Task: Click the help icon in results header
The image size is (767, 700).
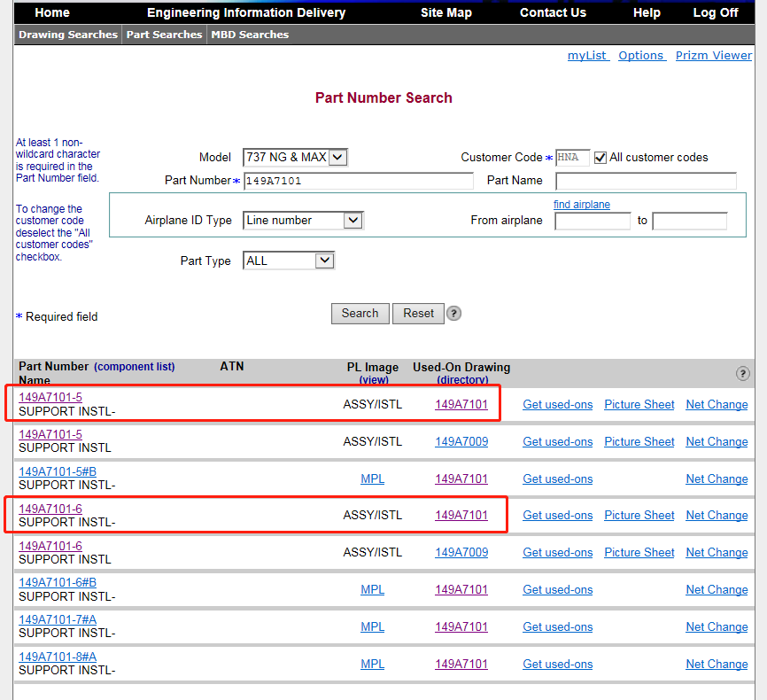Action: click(x=742, y=374)
